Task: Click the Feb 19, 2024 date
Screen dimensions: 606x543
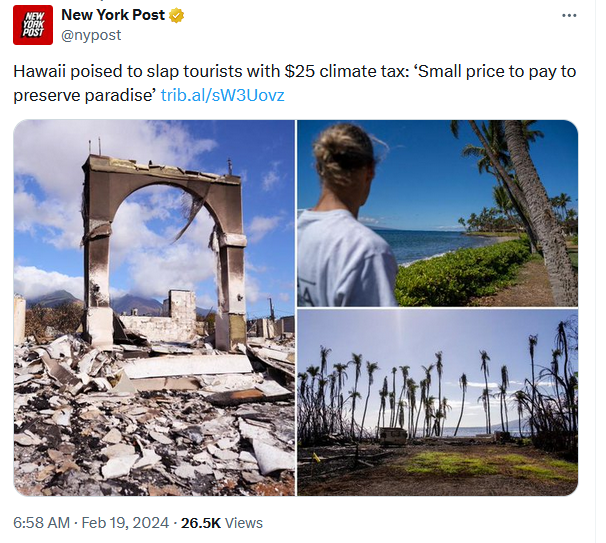Action: (x=125, y=523)
